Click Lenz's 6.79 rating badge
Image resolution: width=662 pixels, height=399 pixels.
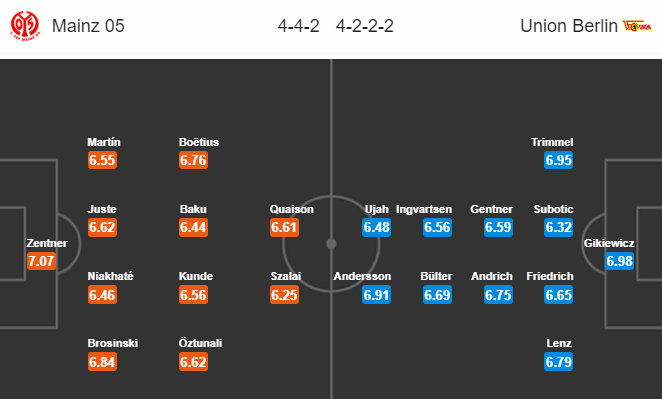tap(559, 362)
